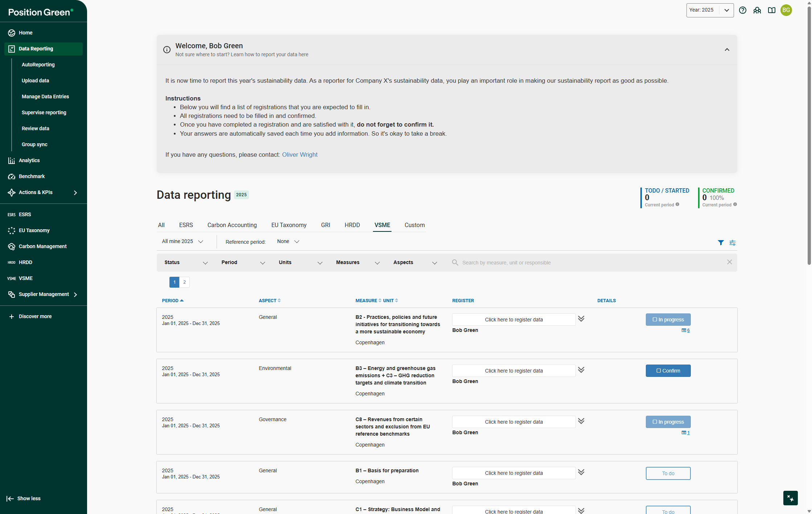
Task: Click the BG user avatar
Action: click(786, 10)
